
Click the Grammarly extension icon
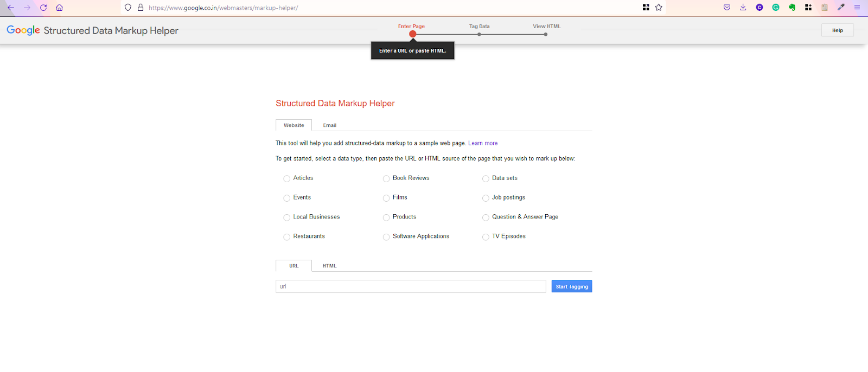point(776,8)
